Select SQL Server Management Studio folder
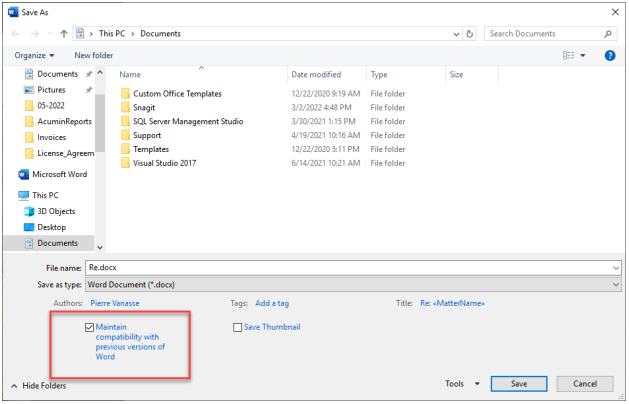The width and height of the screenshot is (629, 404). [188, 122]
